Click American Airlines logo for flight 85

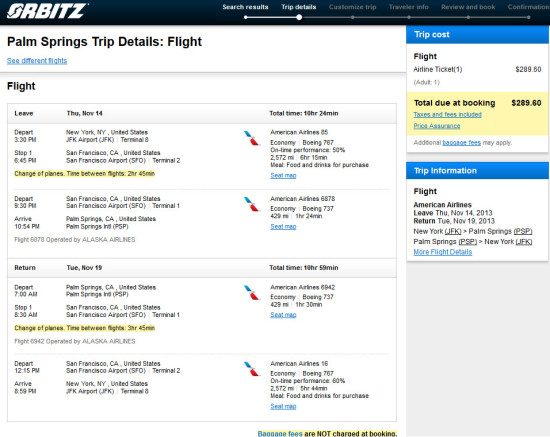click(251, 138)
